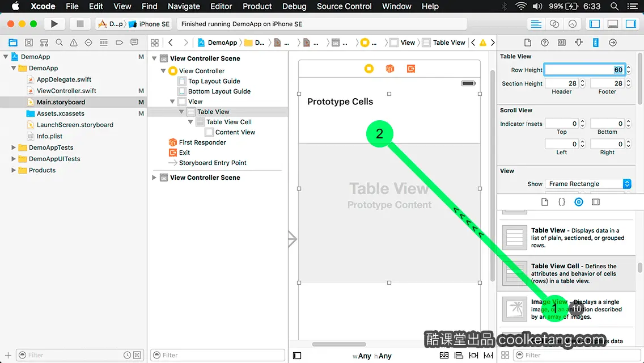
Task: Open the Debug navigator
Action: (104, 43)
